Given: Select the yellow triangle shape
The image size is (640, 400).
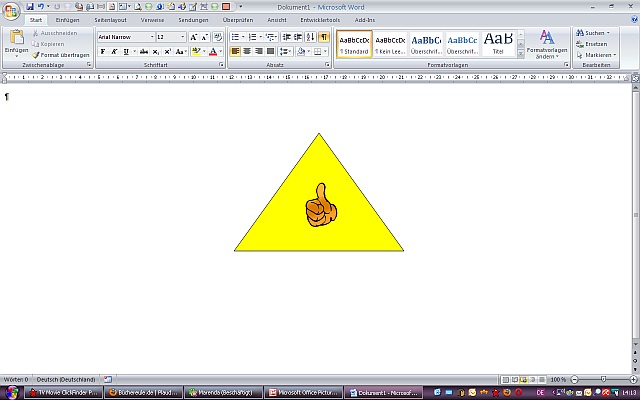Looking at the screenshot, I should pyautogui.click(x=280, y=235).
